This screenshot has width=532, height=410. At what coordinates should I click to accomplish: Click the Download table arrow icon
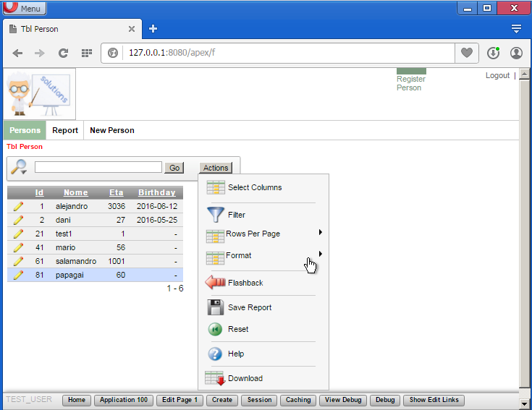click(x=215, y=378)
